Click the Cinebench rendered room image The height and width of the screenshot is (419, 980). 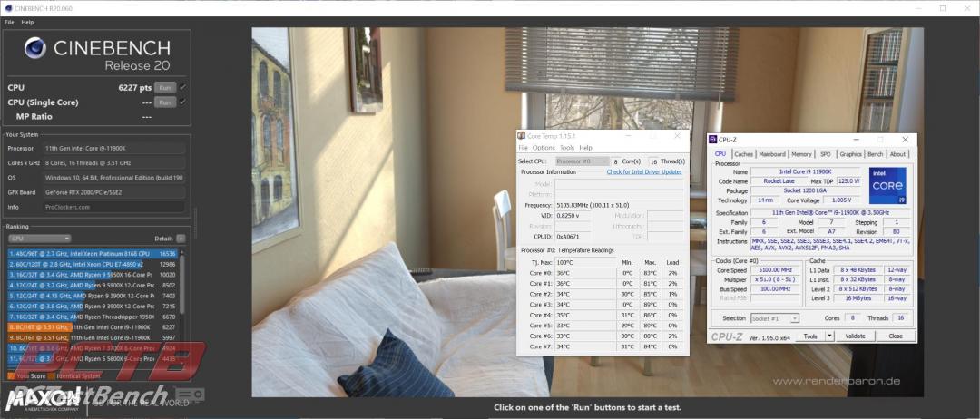[x=587, y=211]
